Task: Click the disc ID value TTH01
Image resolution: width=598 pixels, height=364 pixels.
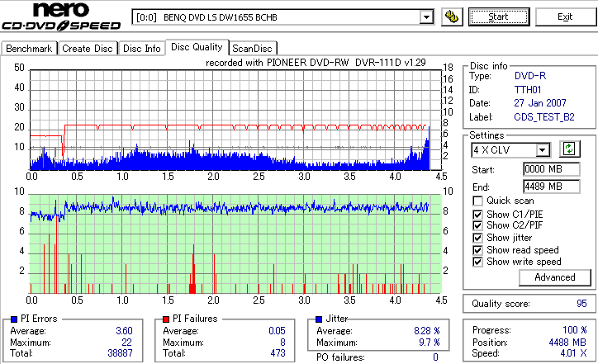Action: (528, 90)
